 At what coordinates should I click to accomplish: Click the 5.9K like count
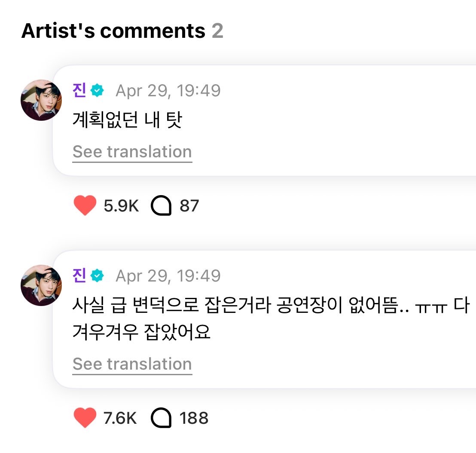tap(121, 206)
